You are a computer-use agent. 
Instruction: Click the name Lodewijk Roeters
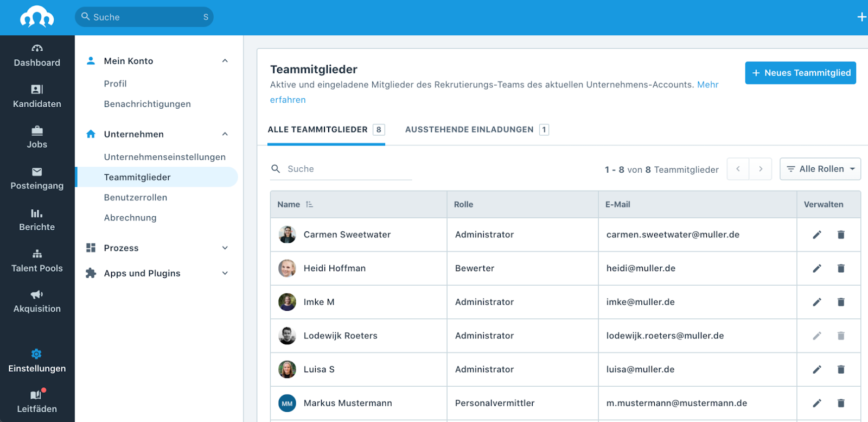pyautogui.click(x=340, y=336)
